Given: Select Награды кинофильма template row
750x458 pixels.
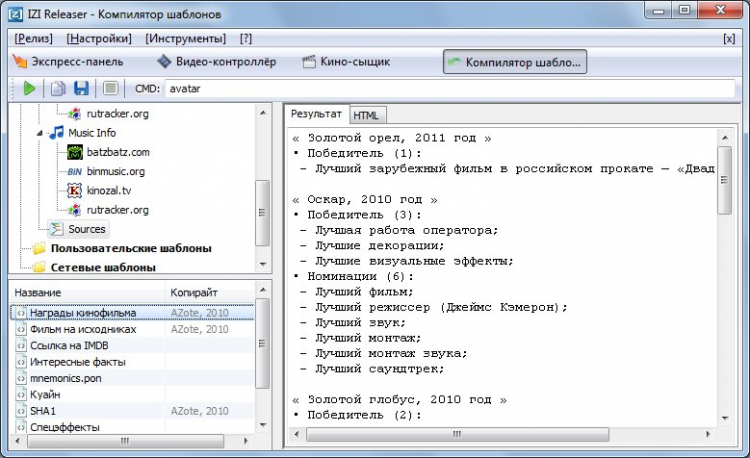Looking at the screenshot, I should pyautogui.click(x=132, y=313).
